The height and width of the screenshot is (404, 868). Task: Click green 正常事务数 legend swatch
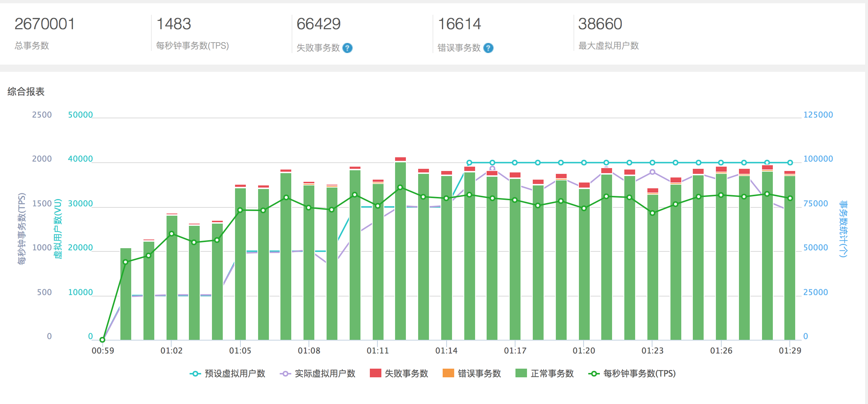pyautogui.click(x=521, y=373)
